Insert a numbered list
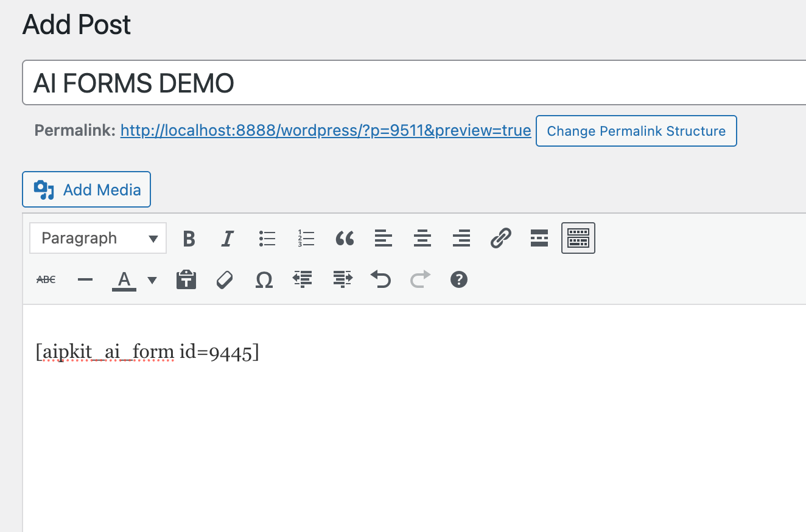 pyautogui.click(x=306, y=239)
